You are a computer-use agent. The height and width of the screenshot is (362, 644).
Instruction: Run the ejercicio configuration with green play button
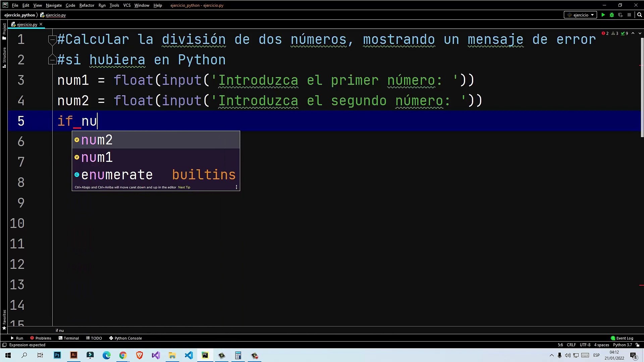point(603,15)
